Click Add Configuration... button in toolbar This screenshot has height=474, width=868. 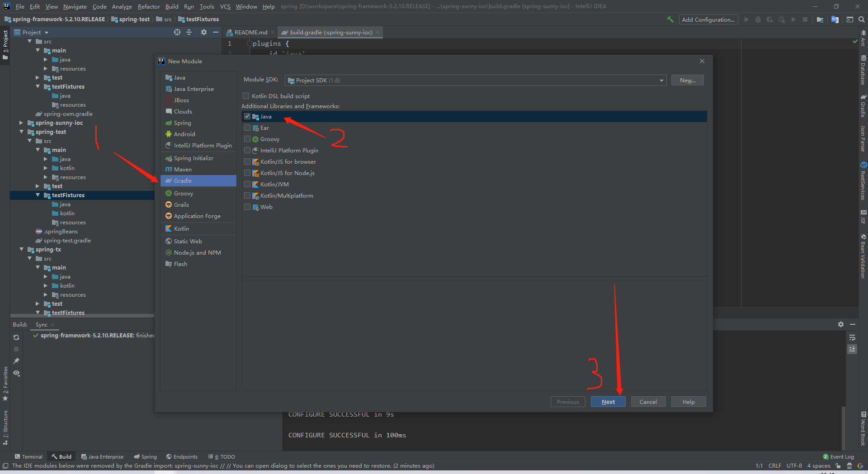708,19
